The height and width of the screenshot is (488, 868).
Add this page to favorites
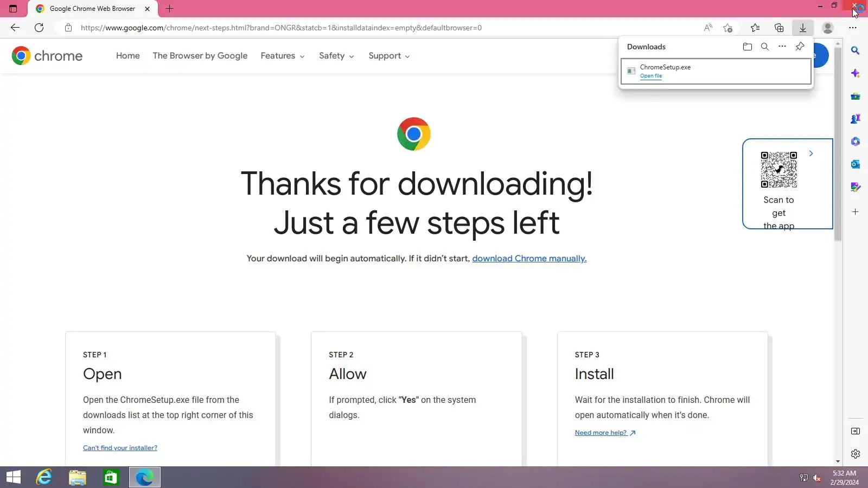[x=728, y=28]
